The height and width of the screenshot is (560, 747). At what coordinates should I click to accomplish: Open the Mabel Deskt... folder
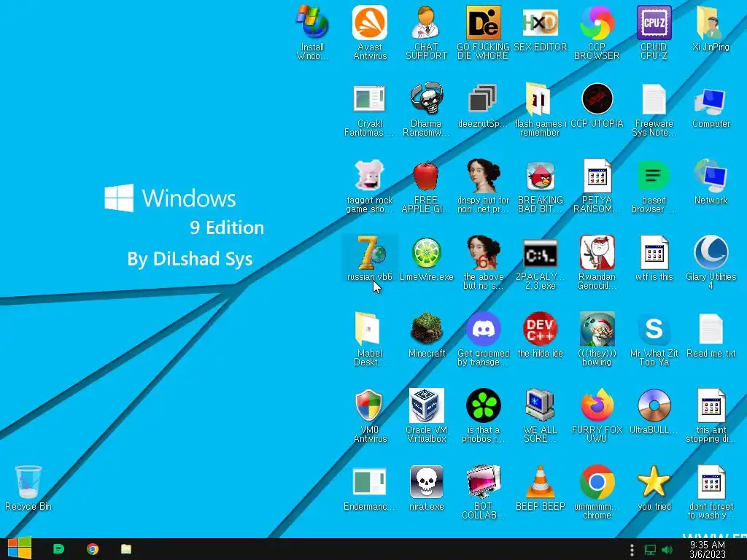coord(370,340)
